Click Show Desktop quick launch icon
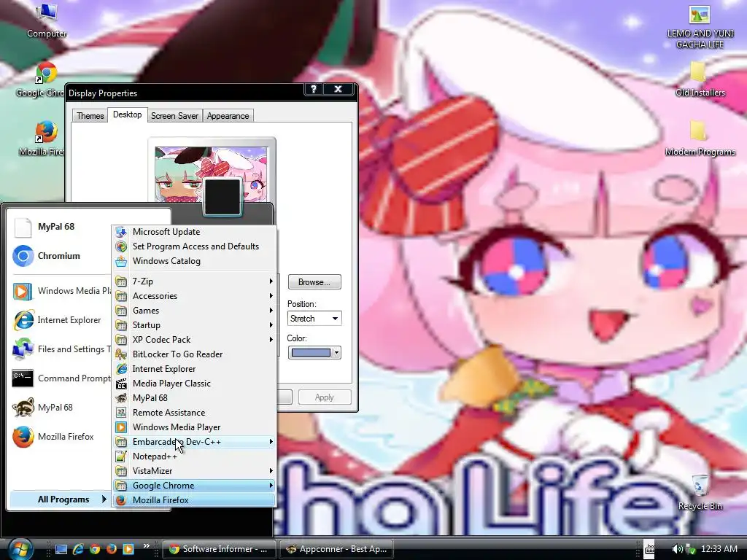 coord(61,549)
